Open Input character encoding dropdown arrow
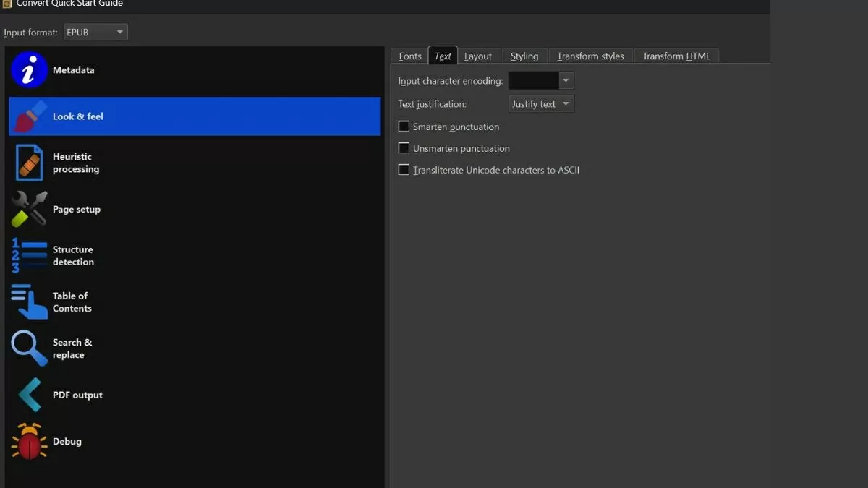 point(566,81)
